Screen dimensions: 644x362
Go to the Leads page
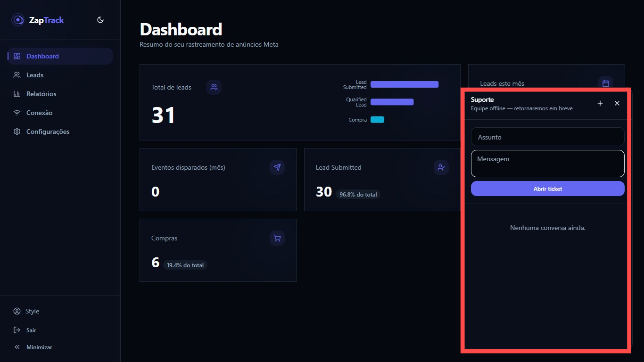click(x=60, y=75)
